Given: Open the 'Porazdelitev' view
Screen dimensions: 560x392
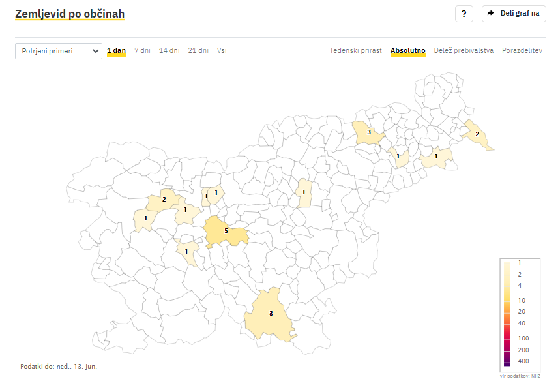Looking at the screenshot, I should (x=522, y=50).
